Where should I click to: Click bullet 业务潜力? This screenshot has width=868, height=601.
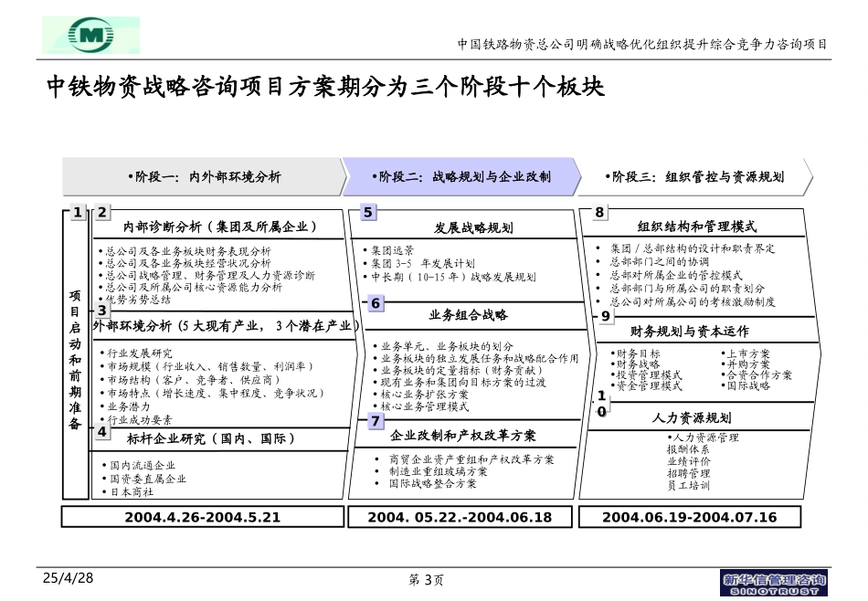point(125,406)
